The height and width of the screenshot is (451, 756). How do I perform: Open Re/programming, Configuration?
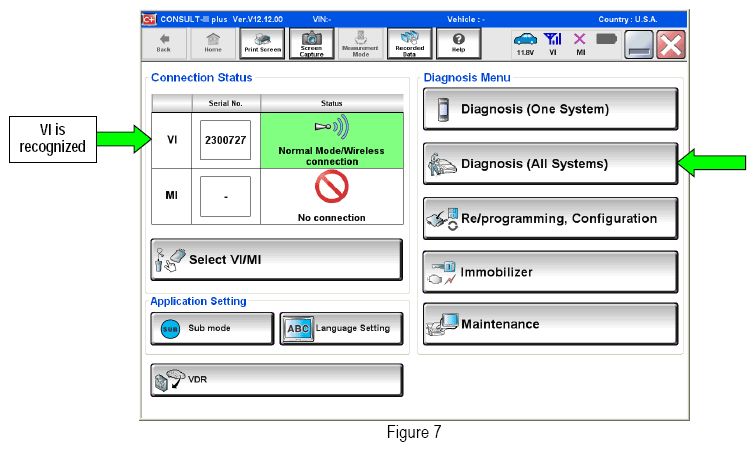[x=551, y=218]
